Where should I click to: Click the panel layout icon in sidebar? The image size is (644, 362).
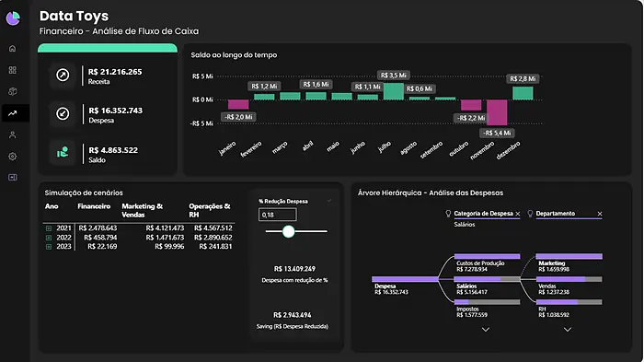click(x=12, y=177)
